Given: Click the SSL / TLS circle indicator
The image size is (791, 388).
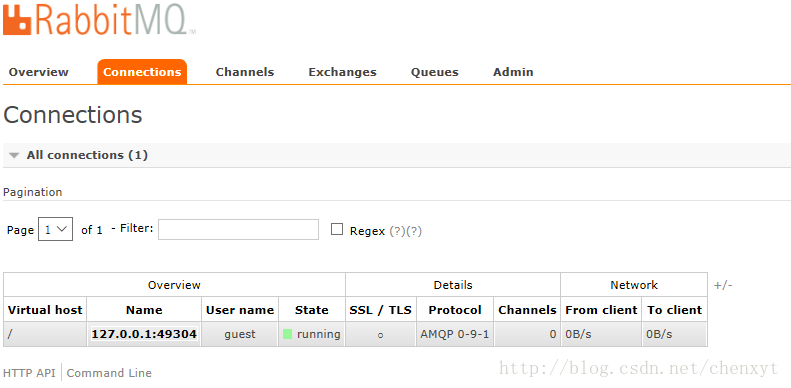Looking at the screenshot, I should [380, 335].
